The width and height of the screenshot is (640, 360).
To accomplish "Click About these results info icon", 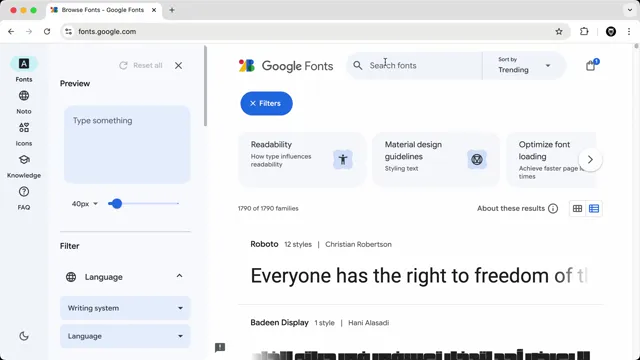I will [553, 209].
